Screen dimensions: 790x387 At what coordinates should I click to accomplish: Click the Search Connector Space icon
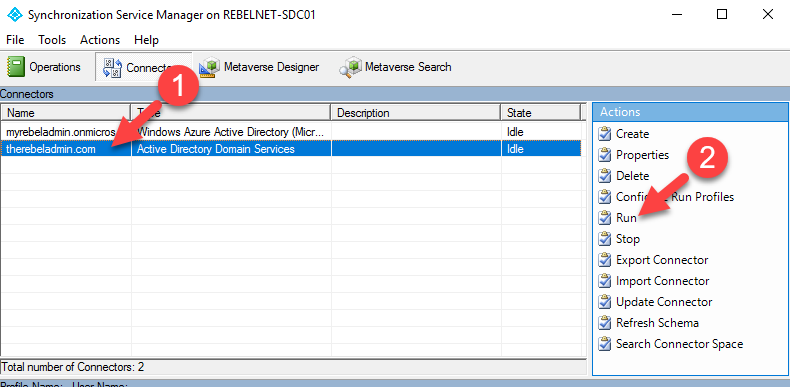point(604,344)
